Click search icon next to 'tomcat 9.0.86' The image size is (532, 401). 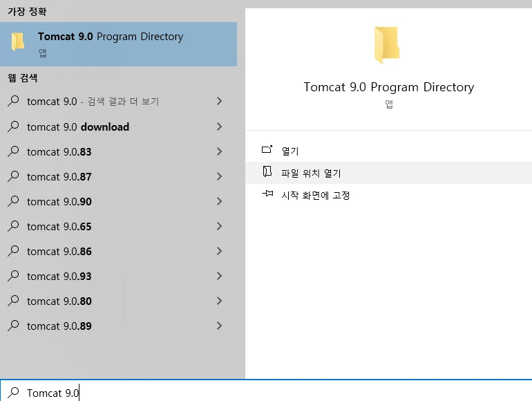(13, 251)
